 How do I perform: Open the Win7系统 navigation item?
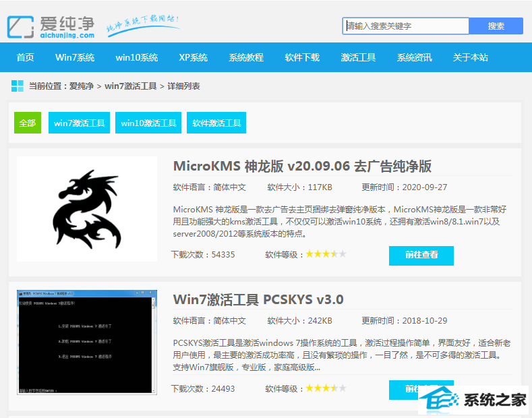75,57
